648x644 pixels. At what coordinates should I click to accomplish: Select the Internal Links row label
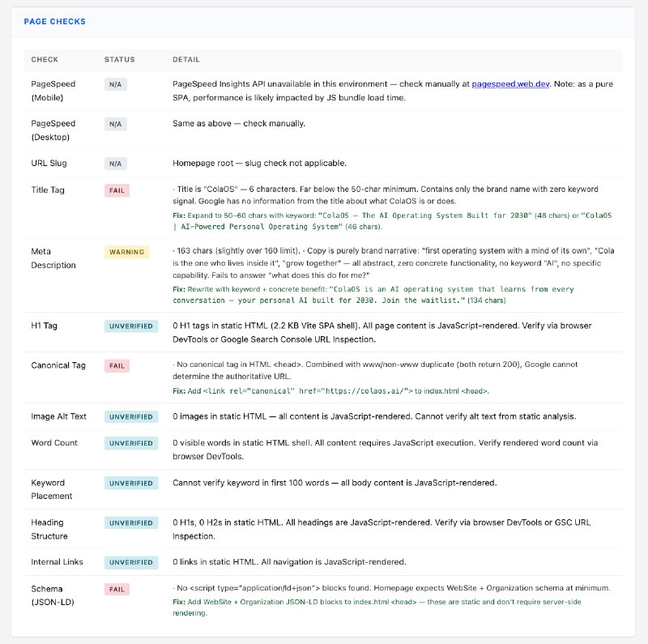point(57,561)
